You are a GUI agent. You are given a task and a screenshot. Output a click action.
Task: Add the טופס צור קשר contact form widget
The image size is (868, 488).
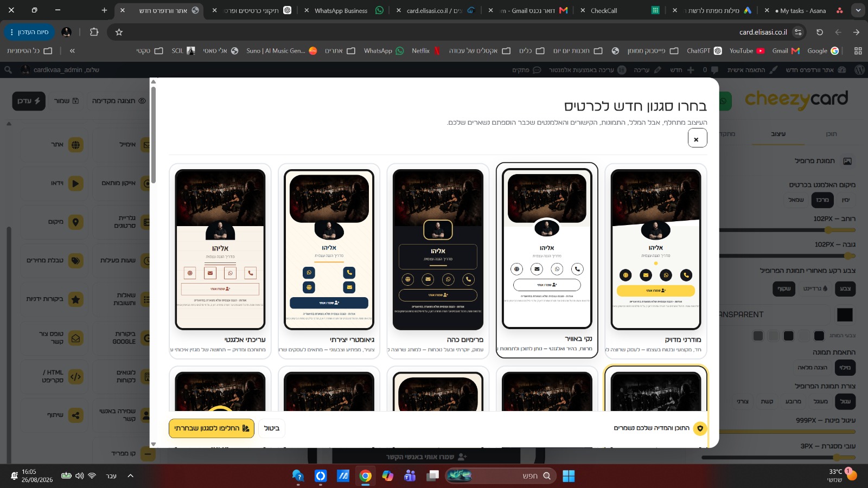coord(53,338)
